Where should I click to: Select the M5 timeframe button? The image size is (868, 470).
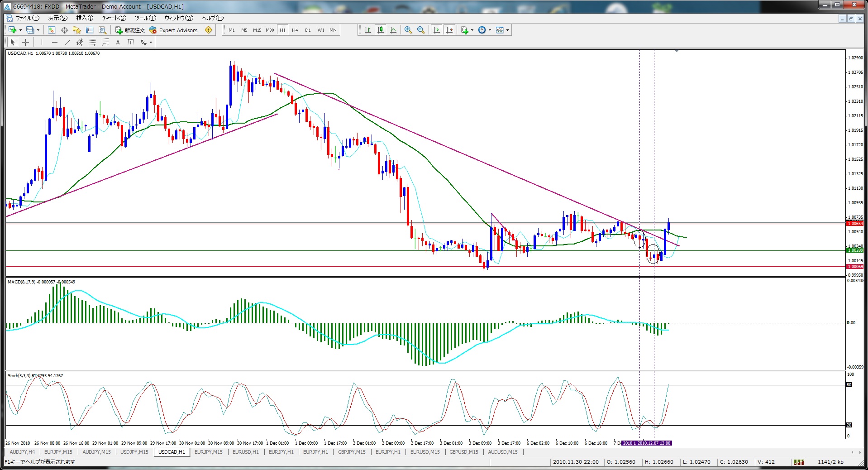click(244, 30)
